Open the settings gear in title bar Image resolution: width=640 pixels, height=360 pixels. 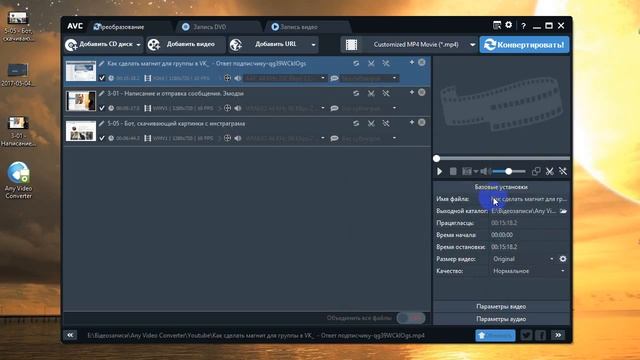(x=509, y=25)
